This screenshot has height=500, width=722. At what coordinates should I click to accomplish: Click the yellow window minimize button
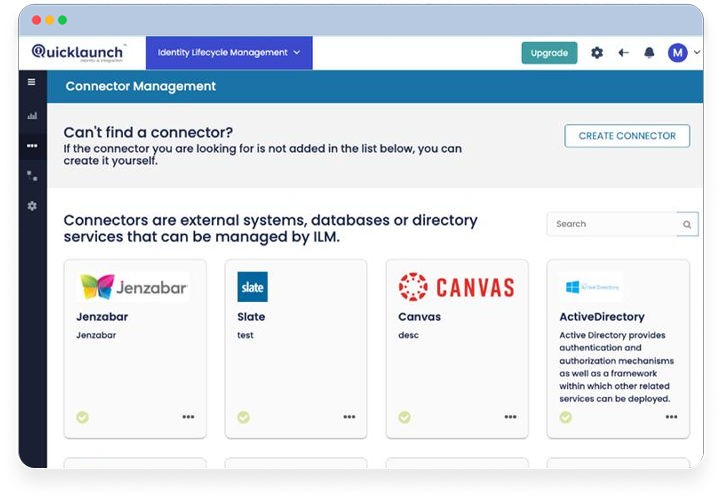(x=50, y=20)
